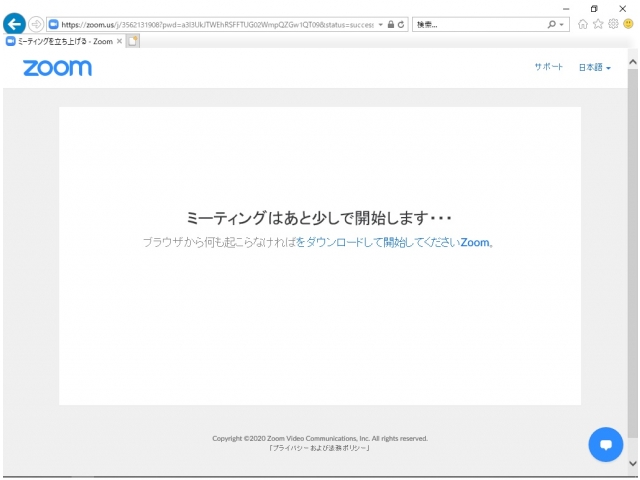Open the chat help bubble button
The height and width of the screenshot is (480, 640).
605,444
